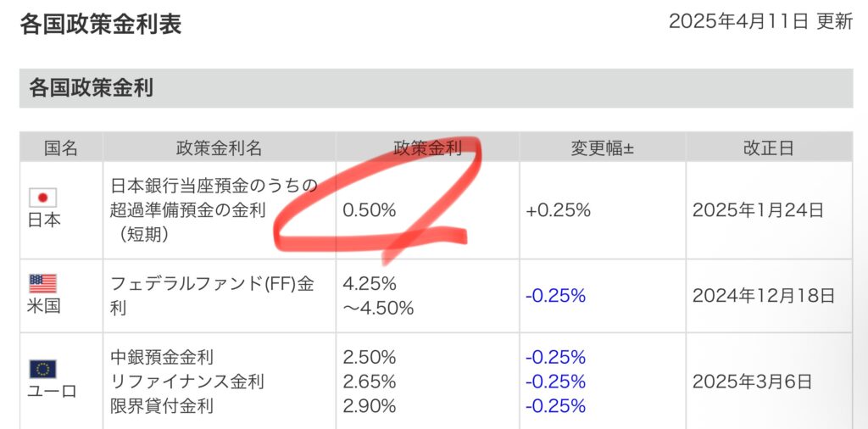
Task: Click the 2025年4月11日 更新 date text
Action: point(759,22)
